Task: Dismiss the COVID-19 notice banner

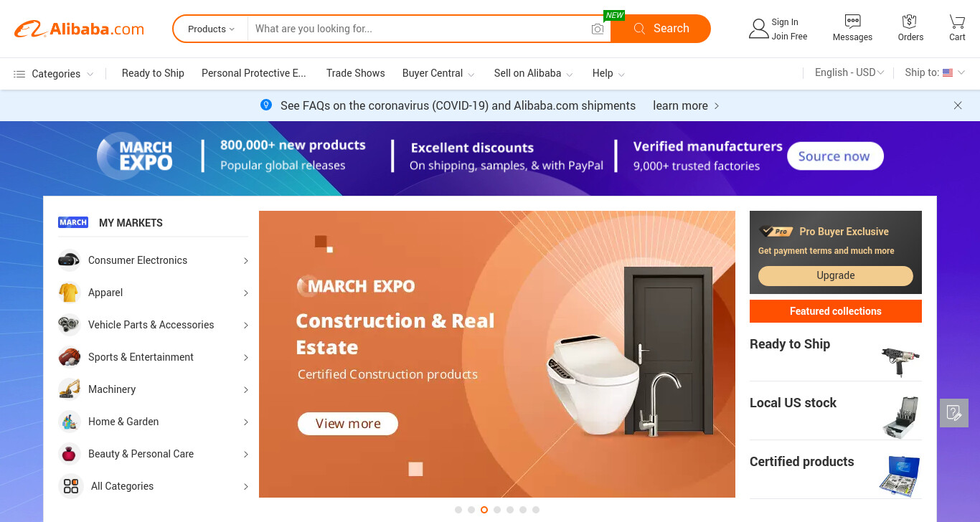Action: pos(958,105)
